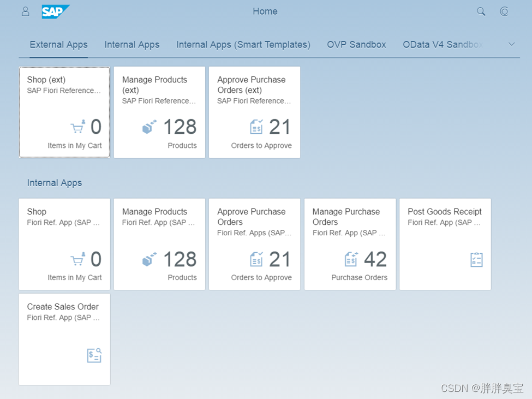Viewport: 532px width, 399px height.
Task: Click 128 count on Manage Products (ext)
Action: pyautogui.click(x=180, y=127)
